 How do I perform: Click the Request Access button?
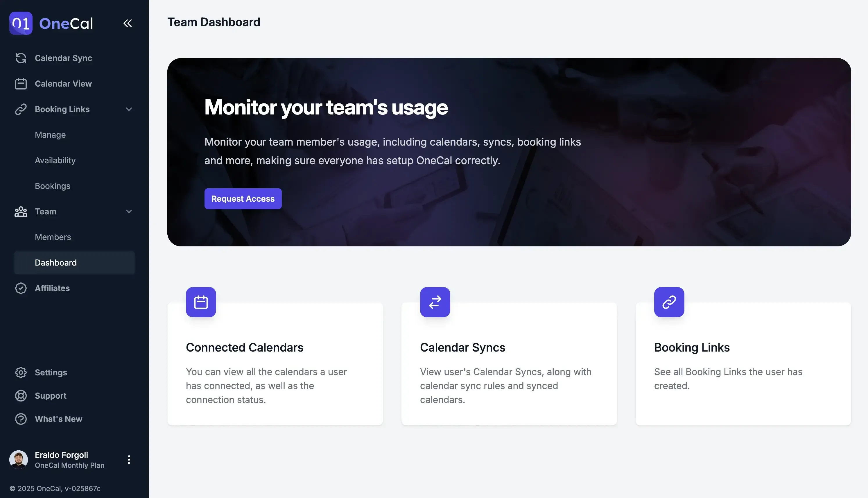(243, 198)
